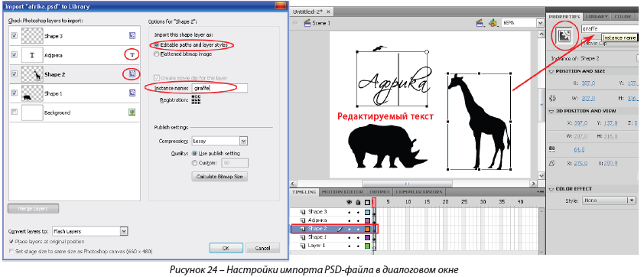The image size is (644, 277).
Task: Click the Shape 3 layer type icon in import dialog
Action: [x=132, y=36]
